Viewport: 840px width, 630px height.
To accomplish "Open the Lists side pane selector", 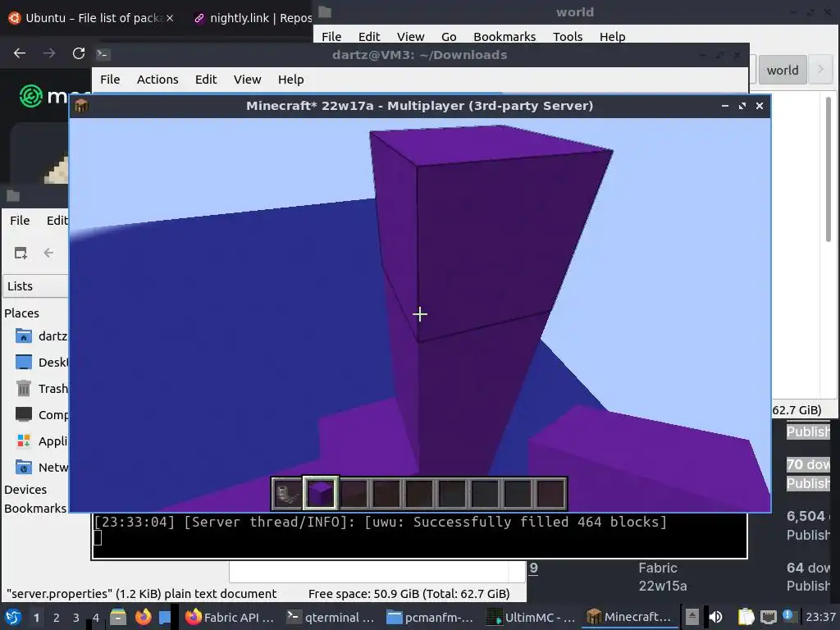I will 35,286.
